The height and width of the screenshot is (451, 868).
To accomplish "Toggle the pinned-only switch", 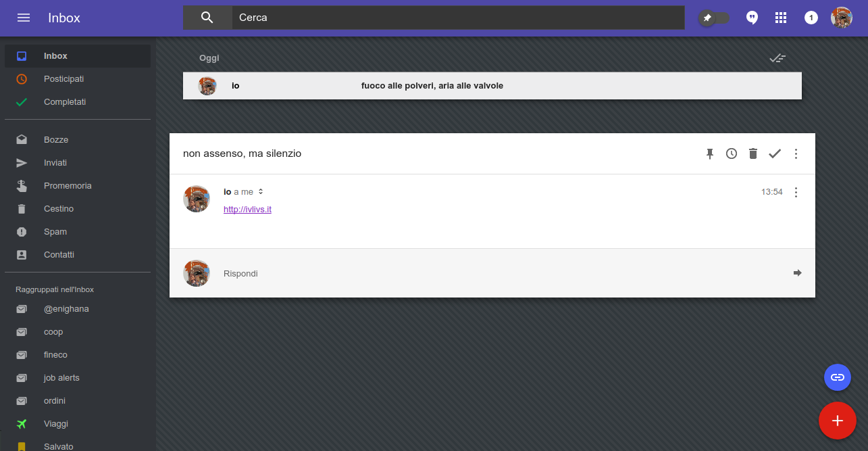I will click(x=714, y=18).
